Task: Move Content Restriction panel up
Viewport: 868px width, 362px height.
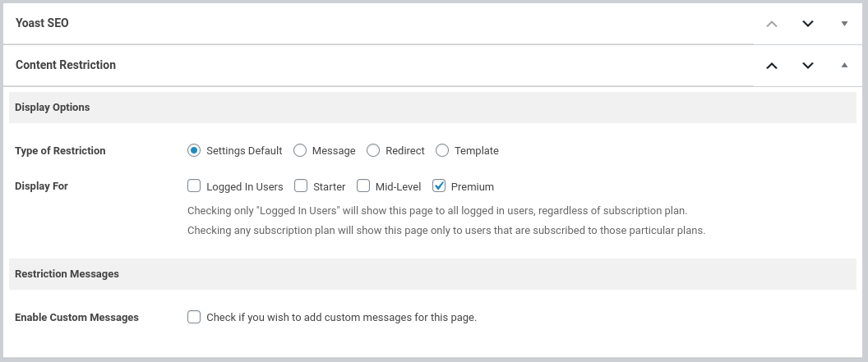Action: pyautogui.click(x=772, y=66)
